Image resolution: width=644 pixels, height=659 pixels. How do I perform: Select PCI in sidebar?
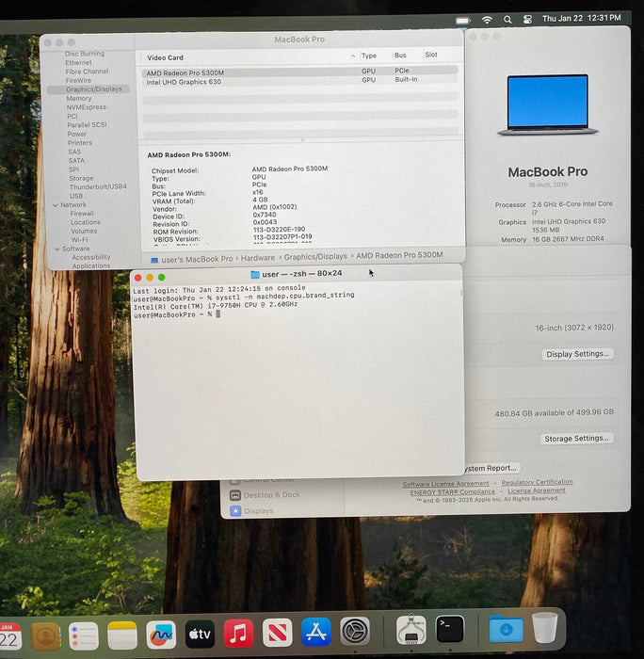tap(72, 116)
